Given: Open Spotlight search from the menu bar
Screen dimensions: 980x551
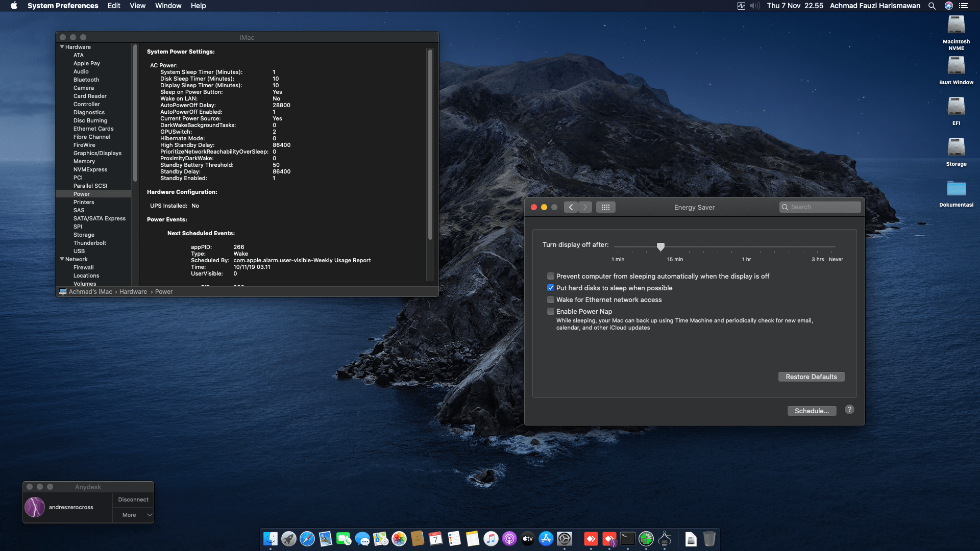Looking at the screenshot, I should pyautogui.click(x=932, y=6).
